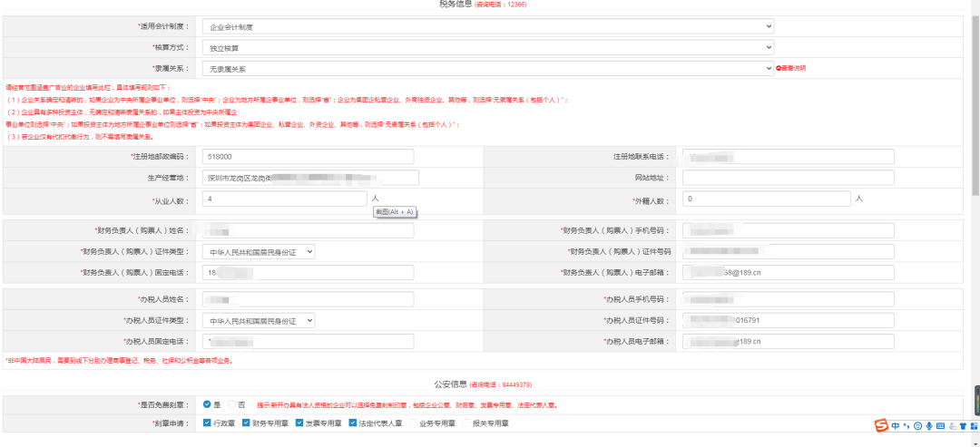The height and width of the screenshot is (447, 980).
Task: Open the 适用会计制度 dropdown
Action: coord(487,27)
